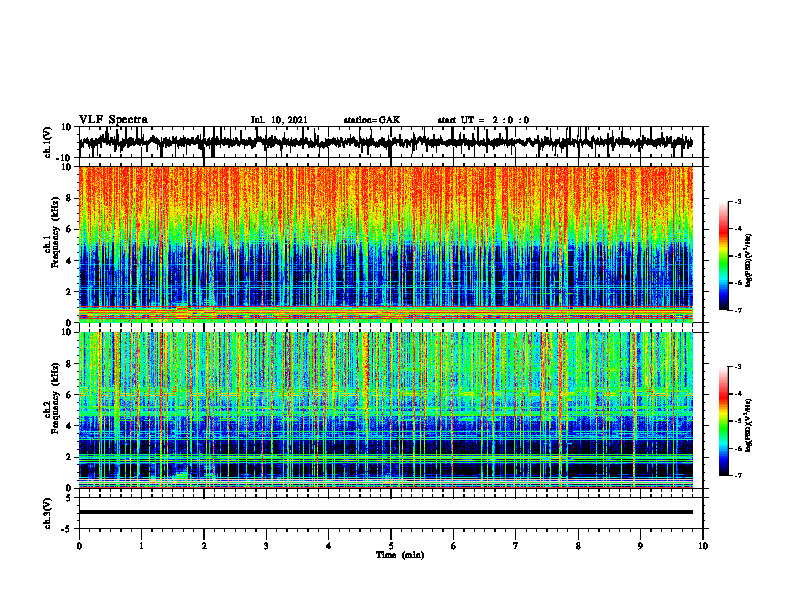Click the "VLF Spectra" plot title
This screenshot has width=792, height=612.
pos(113,120)
